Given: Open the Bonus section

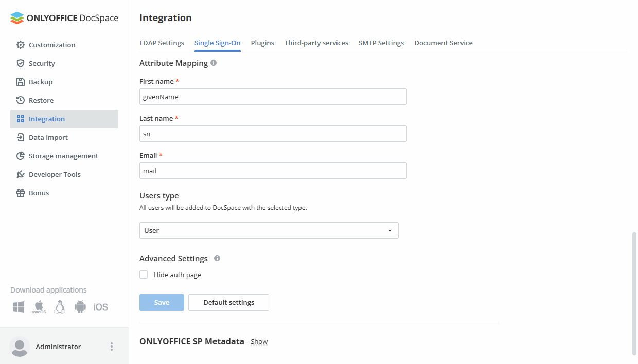Looking at the screenshot, I should 39,193.
